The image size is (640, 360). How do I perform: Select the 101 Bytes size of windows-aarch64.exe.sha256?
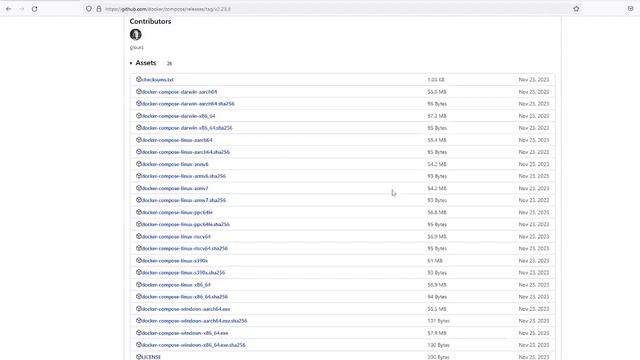pyautogui.click(x=438, y=321)
